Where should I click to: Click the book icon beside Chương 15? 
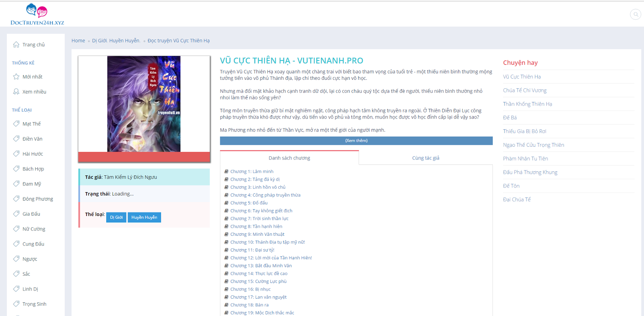[x=226, y=281]
